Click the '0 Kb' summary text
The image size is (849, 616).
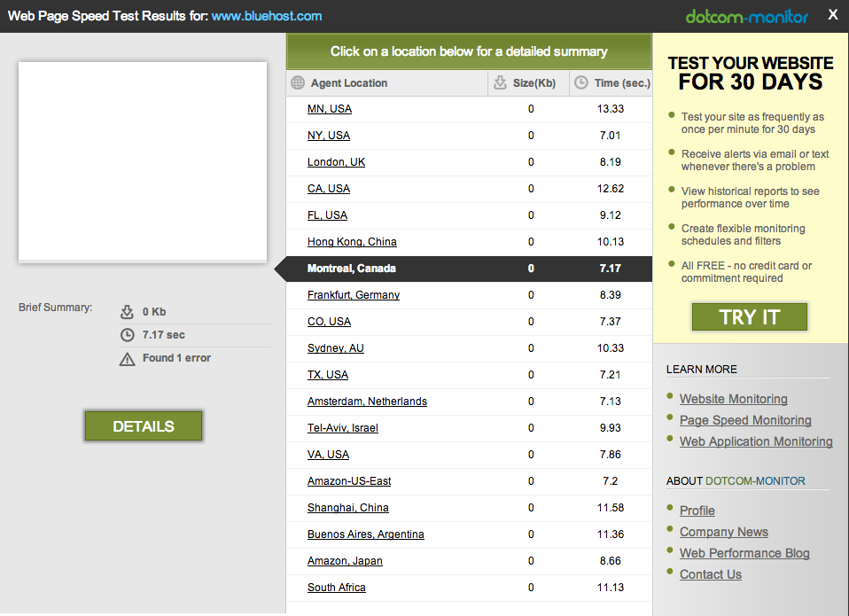(154, 312)
